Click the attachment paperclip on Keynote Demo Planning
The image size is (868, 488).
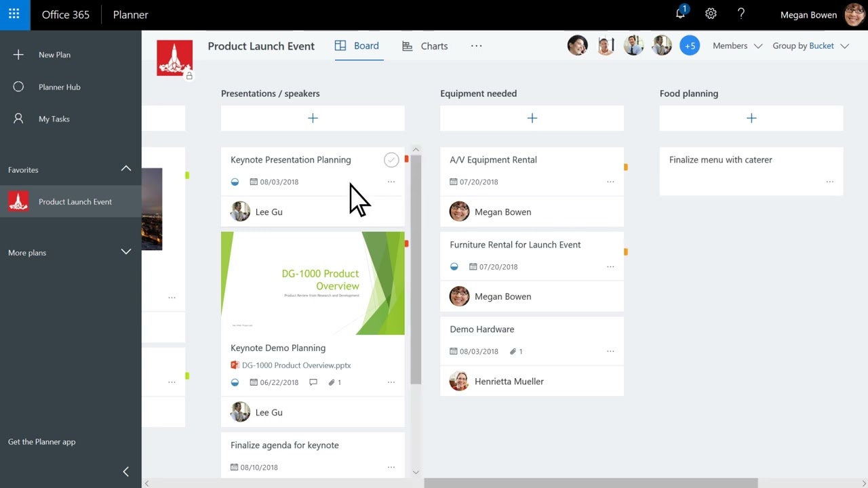(x=332, y=382)
